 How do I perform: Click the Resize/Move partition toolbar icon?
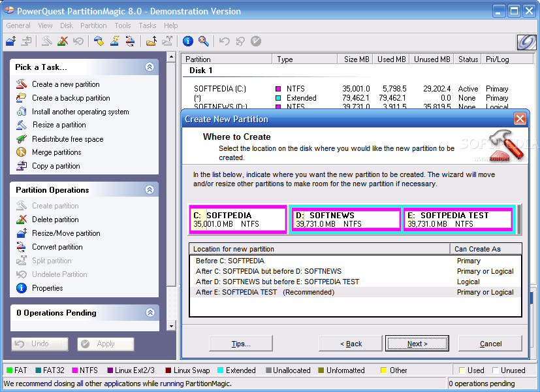click(10, 41)
